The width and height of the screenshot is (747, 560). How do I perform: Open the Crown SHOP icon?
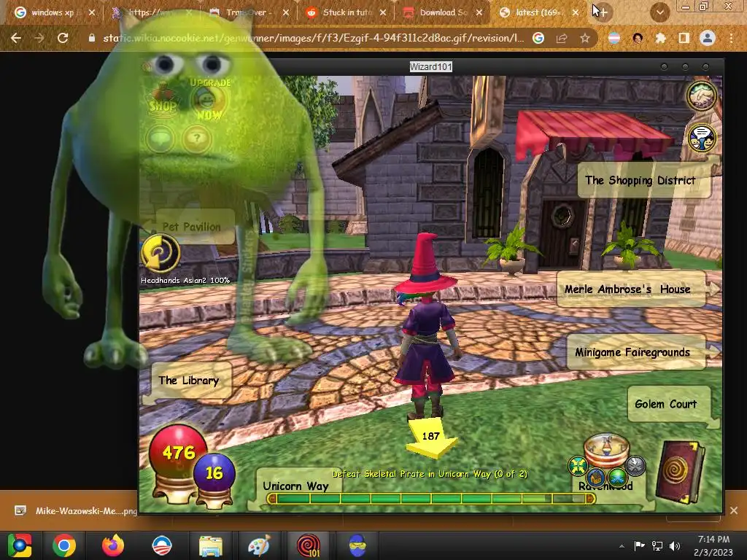[x=163, y=99]
